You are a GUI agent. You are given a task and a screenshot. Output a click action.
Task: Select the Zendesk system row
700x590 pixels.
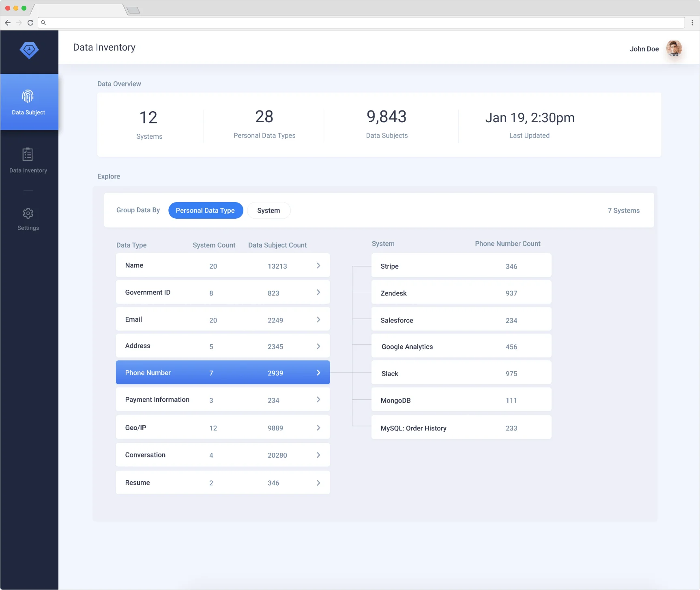click(x=461, y=292)
